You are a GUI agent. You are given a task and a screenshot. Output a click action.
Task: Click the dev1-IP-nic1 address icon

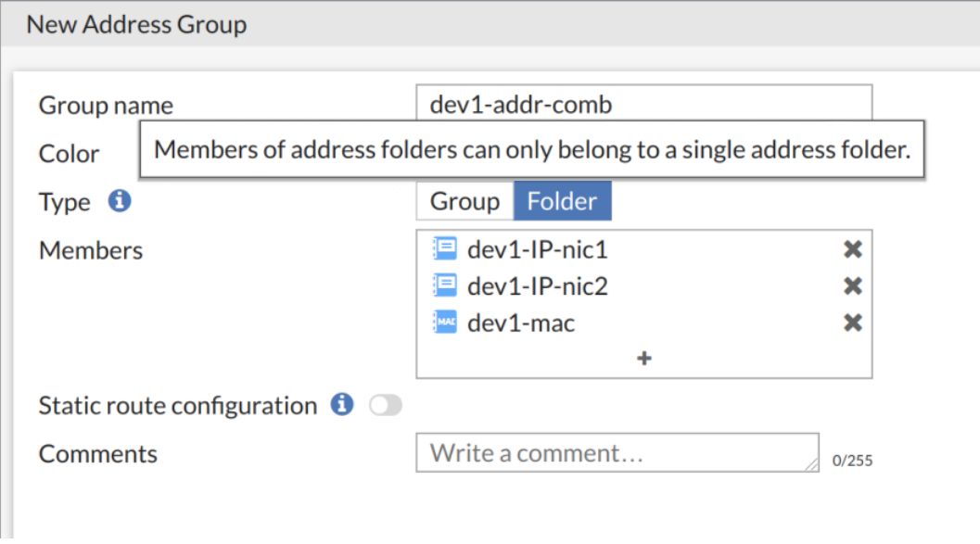[x=445, y=249]
